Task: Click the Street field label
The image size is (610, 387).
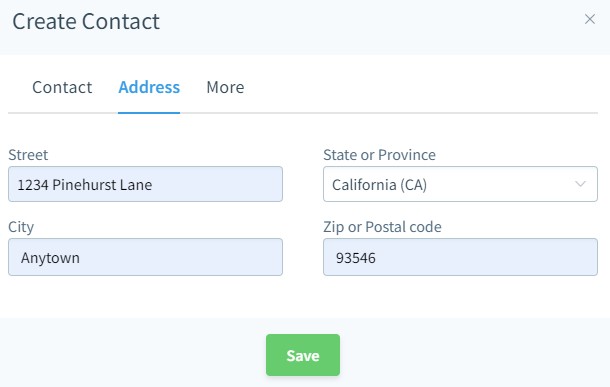Action: 28,155
